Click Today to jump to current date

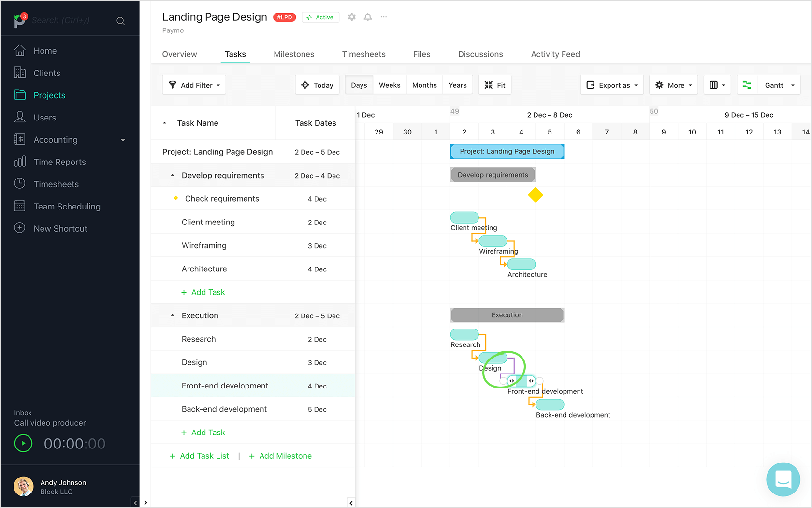click(317, 85)
